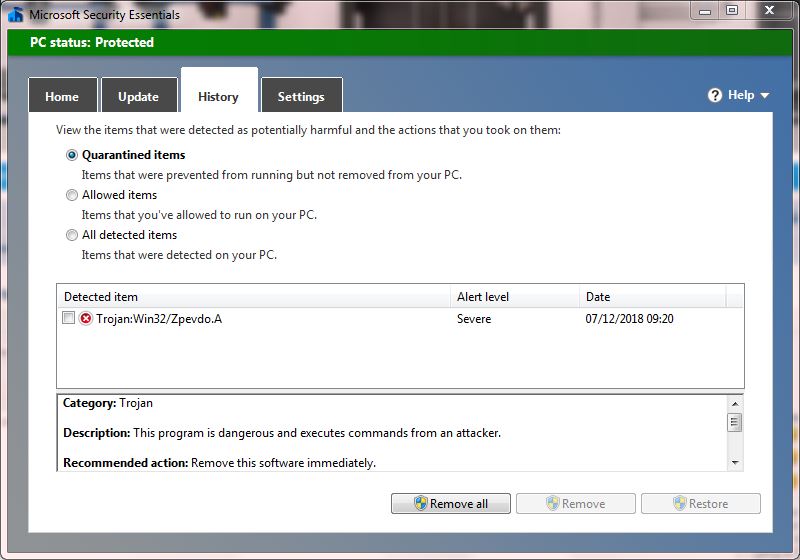Click the details pane scroll up arrow
This screenshot has height=560, width=800.
coord(735,403)
